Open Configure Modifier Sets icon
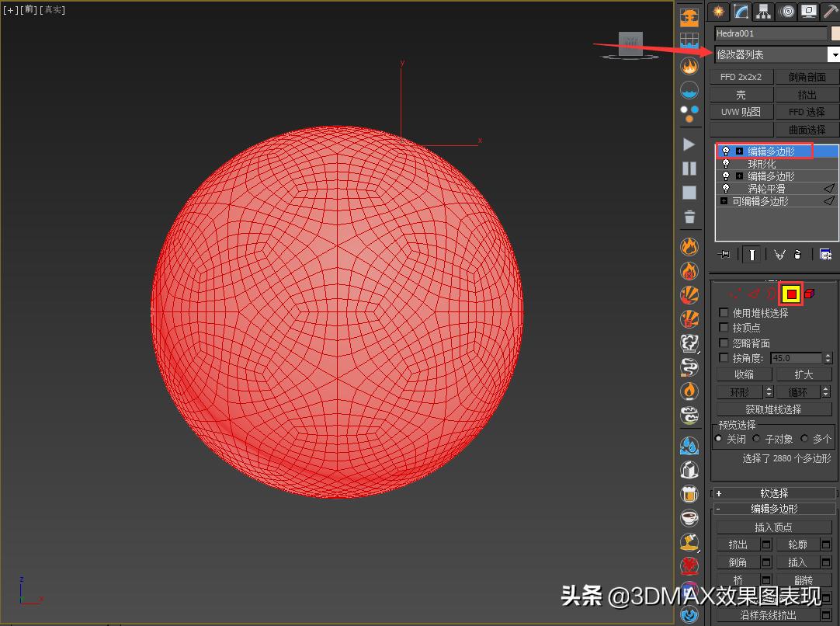Image resolution: width=840 pixels, height=626 pixels. [x=826, y=254]
